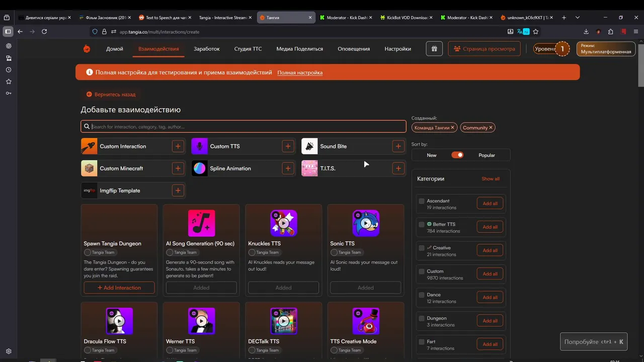
Task: Open the Заработок menu item
Action: point(207,49)
